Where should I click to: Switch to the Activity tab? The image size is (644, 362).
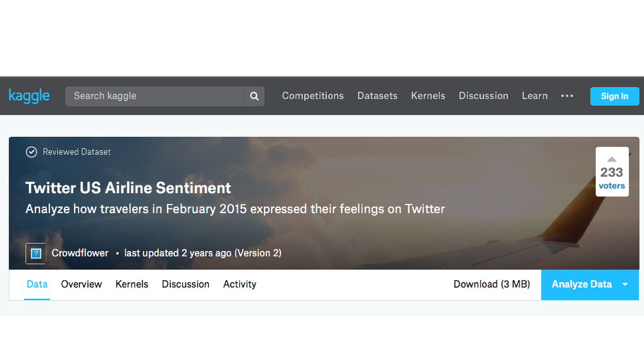(x=239, y=284)
